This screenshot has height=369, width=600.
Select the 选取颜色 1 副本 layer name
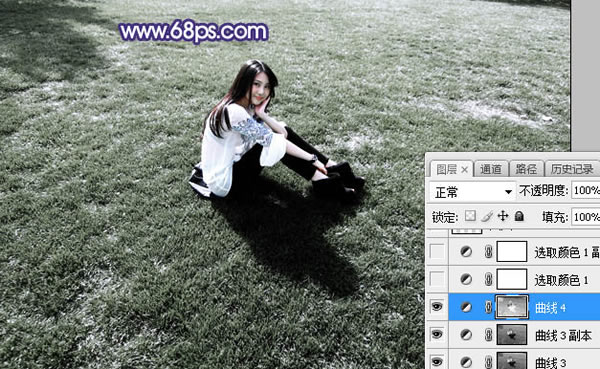[x=567, y=252]
